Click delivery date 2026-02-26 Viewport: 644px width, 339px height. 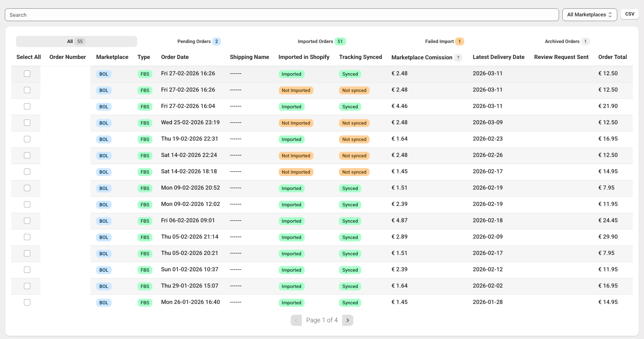point(488,155)
